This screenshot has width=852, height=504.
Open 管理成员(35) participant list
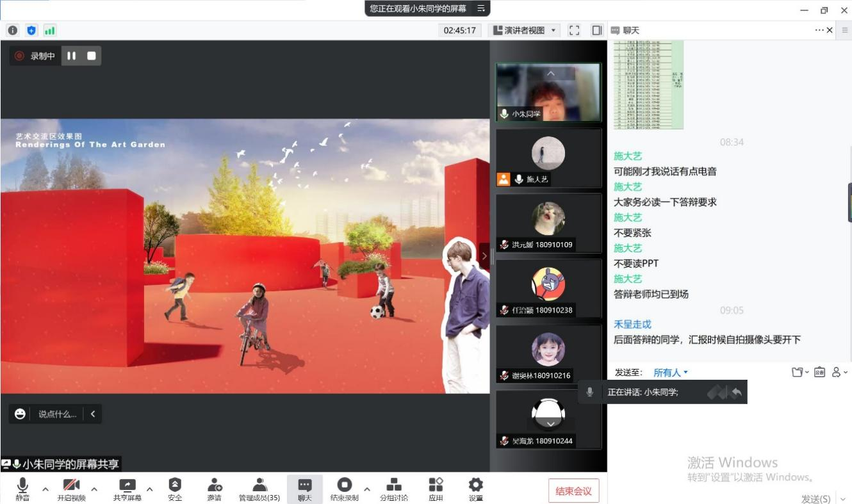[259, 489]
